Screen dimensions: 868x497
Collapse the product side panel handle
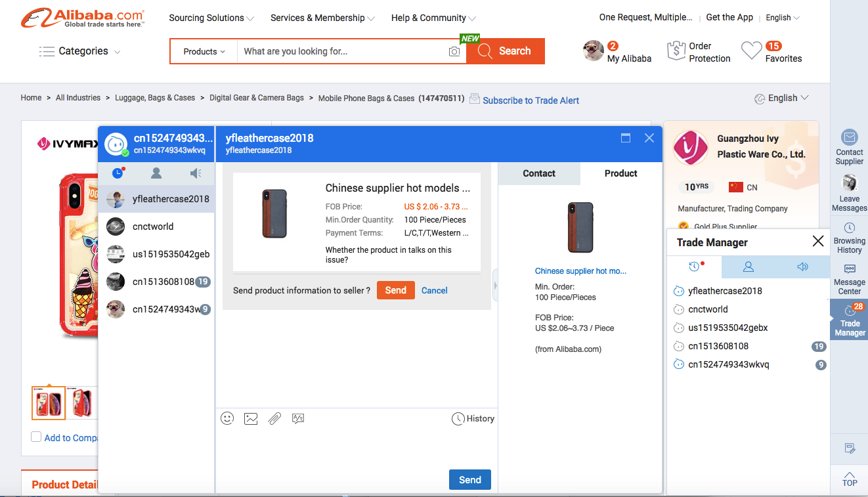pos(495,285)
